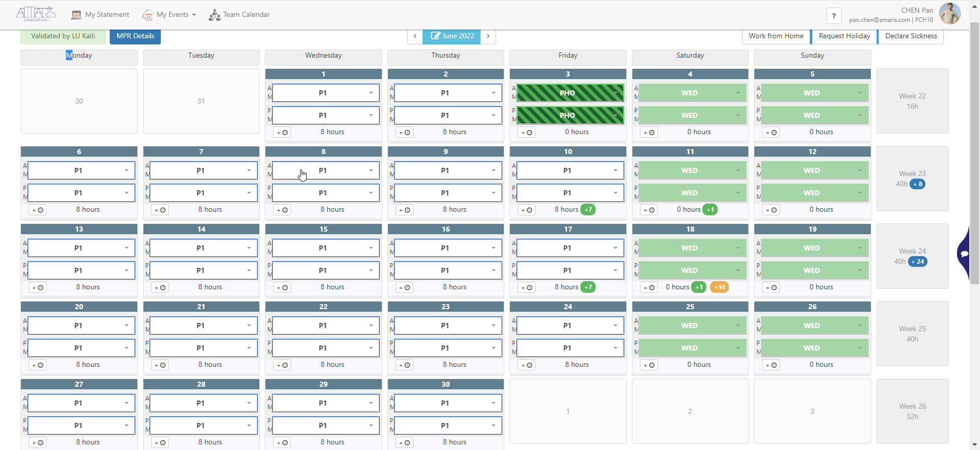
Task: Add time entry on June 27
Action: tap(38, 443)
